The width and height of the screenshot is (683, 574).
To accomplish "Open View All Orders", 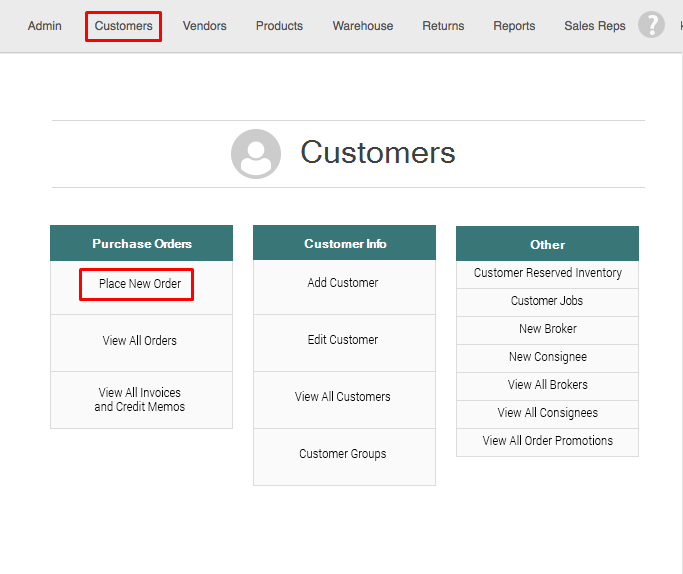I will click(140, 341).
